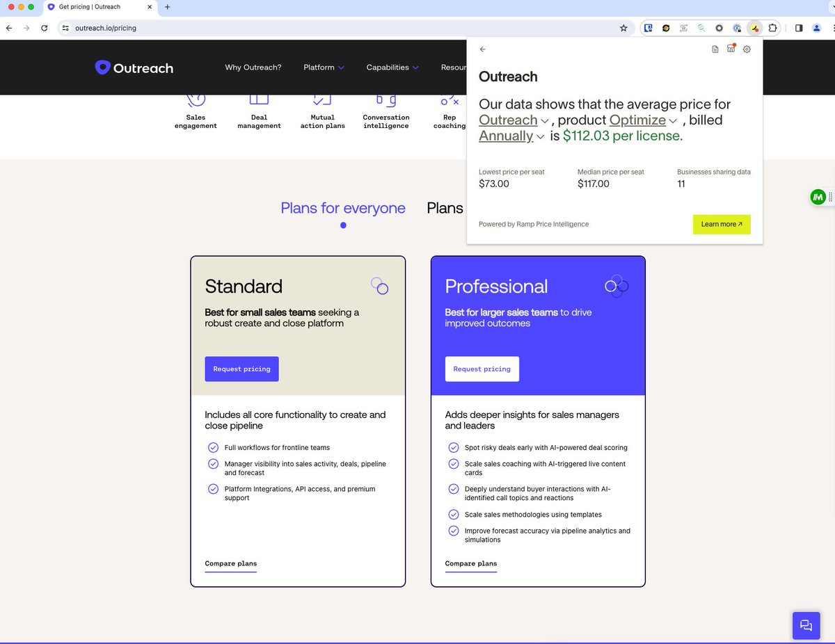
Task: Click the green floating extension badge at right edge
Action: click(818, 198)
